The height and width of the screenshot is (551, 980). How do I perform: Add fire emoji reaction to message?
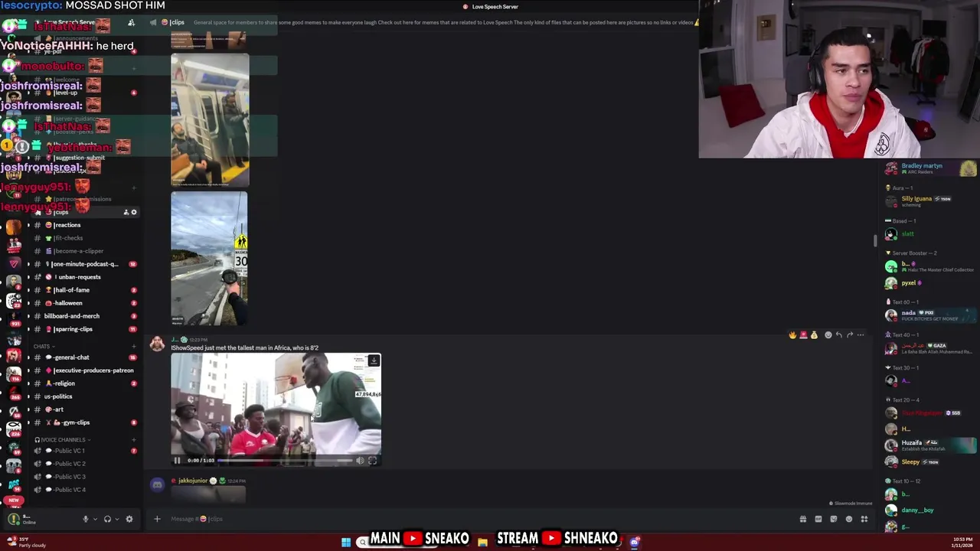[792, 334]
